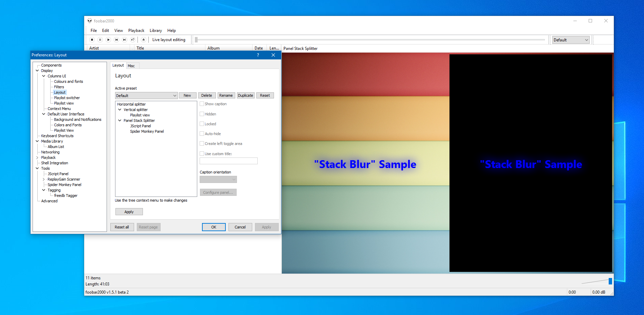The height and width of the screenshot is (315, 644).
Task: Open the Default playlist dropdown in the toolbar
Action: 586,40
